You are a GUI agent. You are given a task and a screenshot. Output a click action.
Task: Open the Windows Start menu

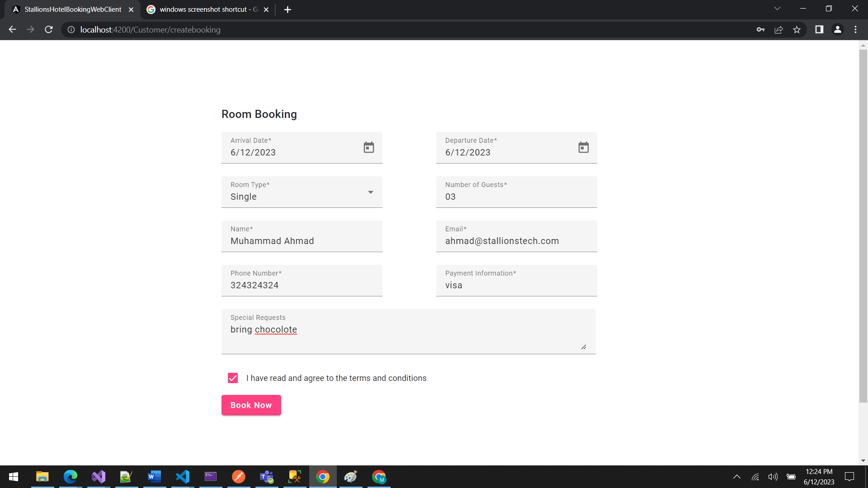coord(14,477)
